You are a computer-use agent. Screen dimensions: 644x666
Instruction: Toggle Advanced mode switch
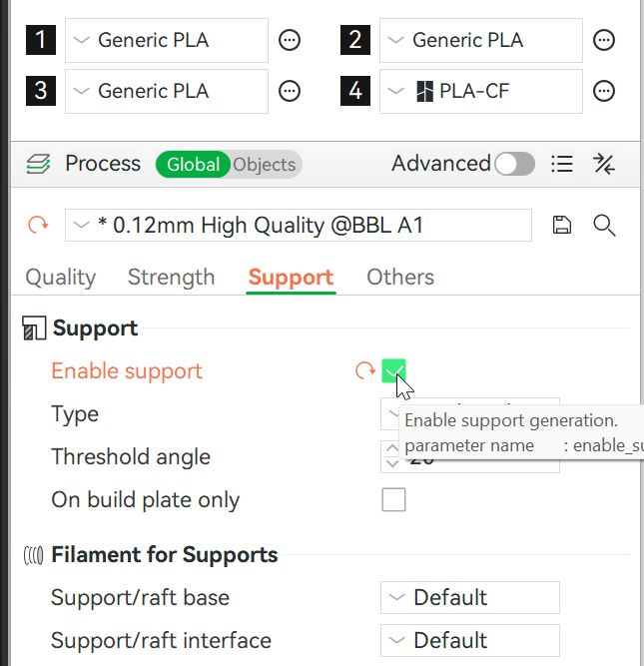[x=514, y=164]
